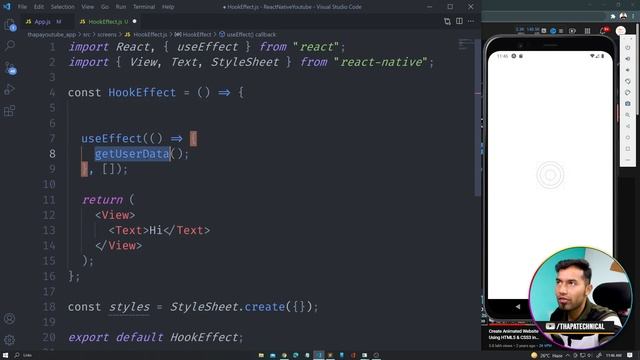Open the Run menu
640x360 pixels.
[121, 7]
